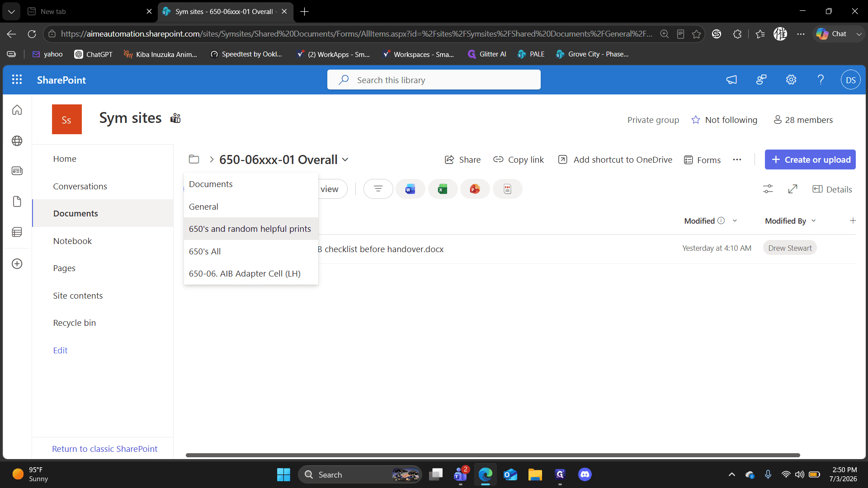Click the Search this library field

point(434,80)
